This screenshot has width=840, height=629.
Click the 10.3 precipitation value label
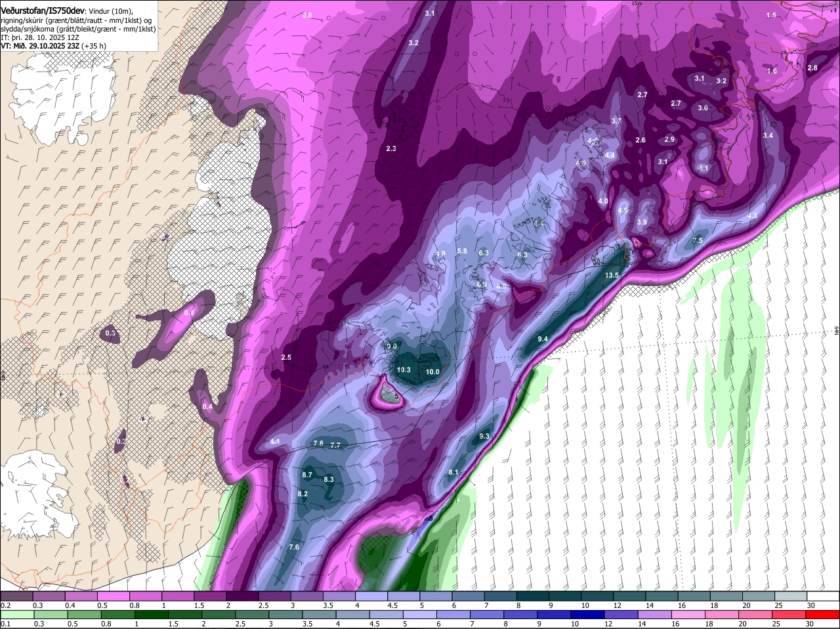404,370
